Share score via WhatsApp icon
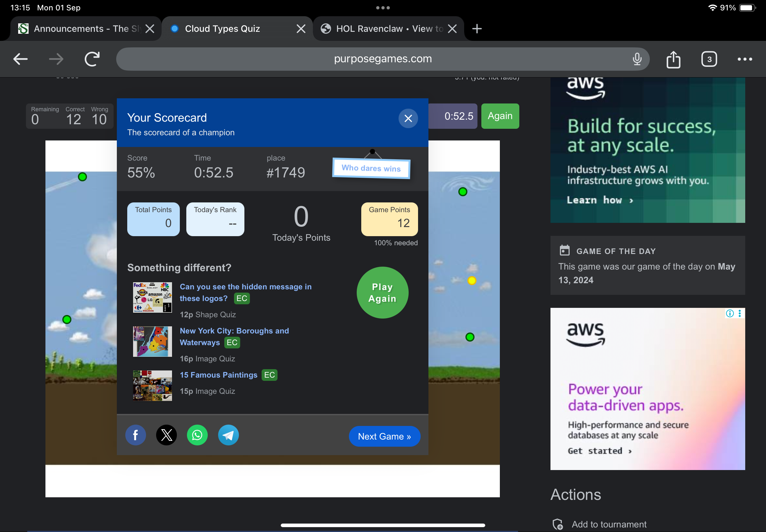Viewport: 766px width, 532px height. click(x=197, y=435)
